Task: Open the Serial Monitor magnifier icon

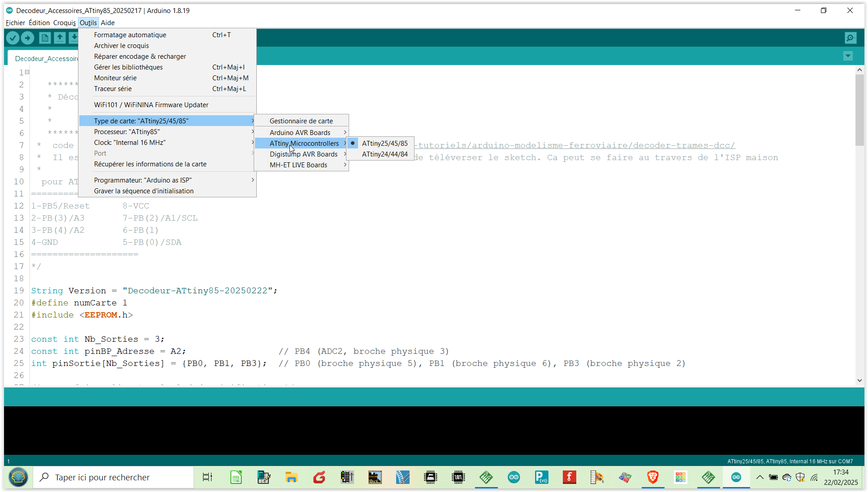Action: (x=851, y=38)
